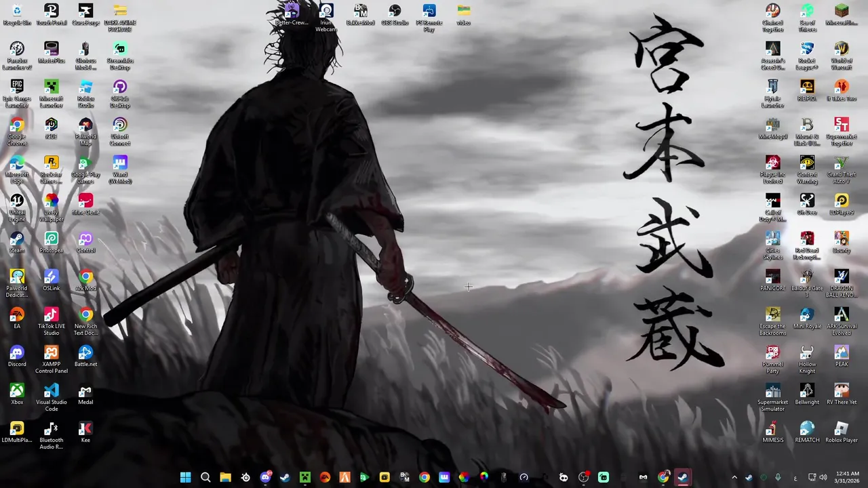Open the OBS Studio desktop shortcut

click(395, 15)
